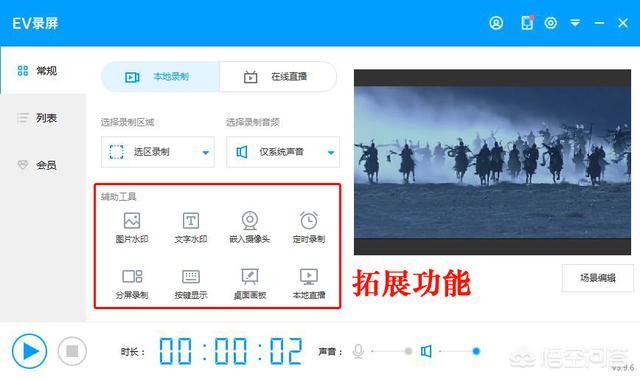This screenshot has width=640, height=380.
Task: Select the 本地录制 mode tab
Action: (x=160, y=77)
